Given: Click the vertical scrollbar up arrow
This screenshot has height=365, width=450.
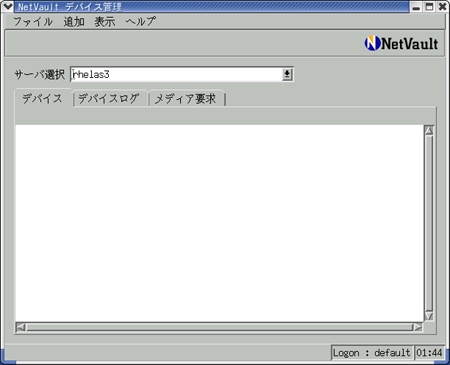Looking at the screenshot, I should pos(429,130).
